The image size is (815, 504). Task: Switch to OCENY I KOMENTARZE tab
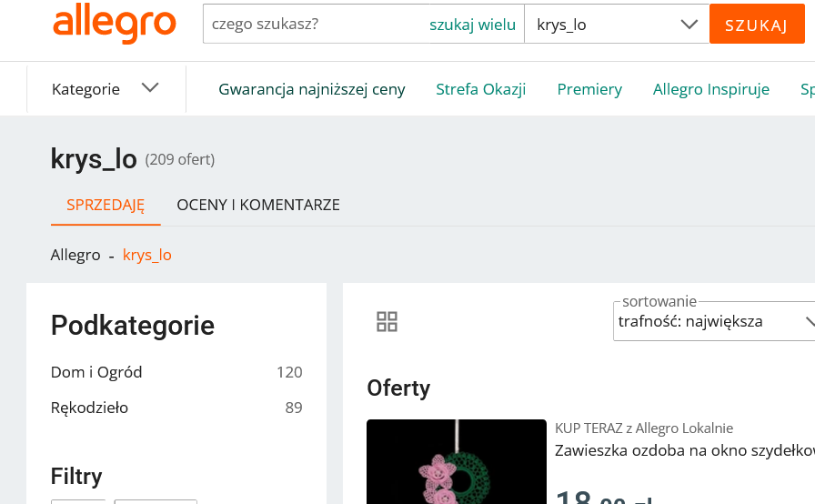pos(258,205)
